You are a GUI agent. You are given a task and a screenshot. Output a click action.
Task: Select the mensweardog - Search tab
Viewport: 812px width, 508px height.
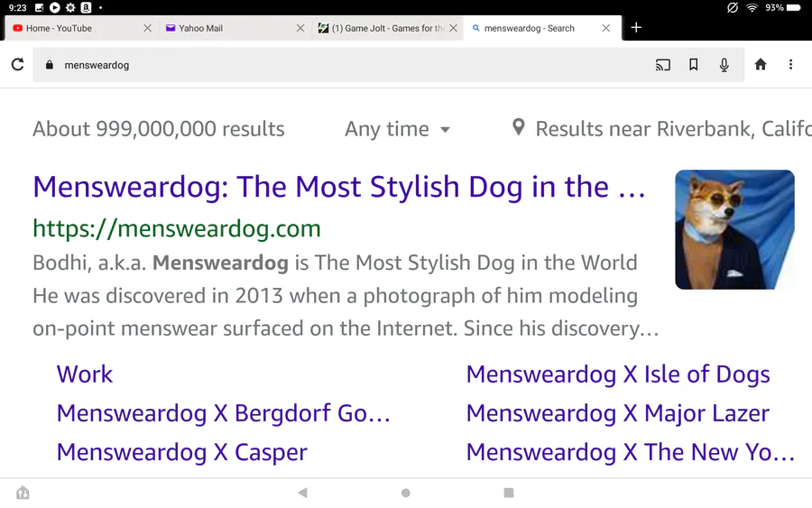(x=541, y=28)
